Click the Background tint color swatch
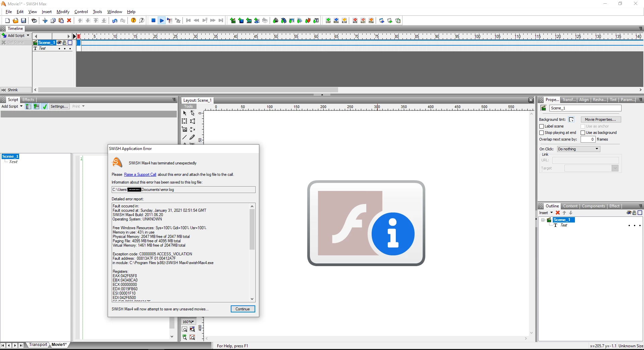644x350 pixels. (571, 119)
